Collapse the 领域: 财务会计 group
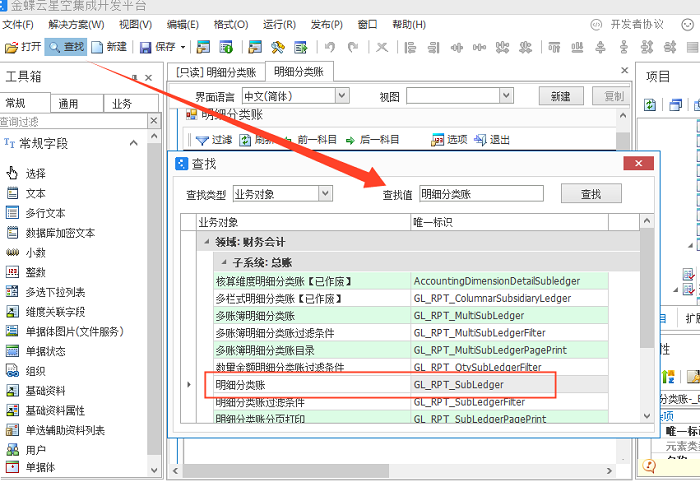 206,242
